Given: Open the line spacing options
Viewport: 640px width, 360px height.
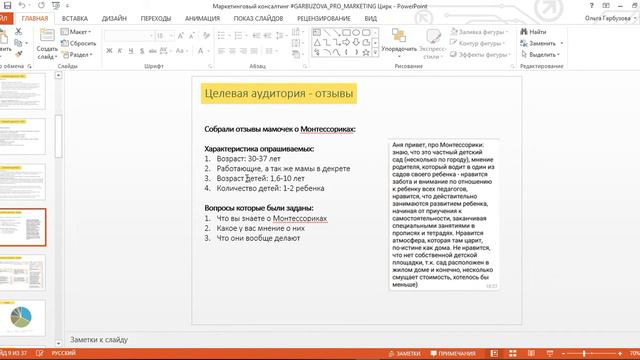Looking at the screenshot, I should (280, 36).
